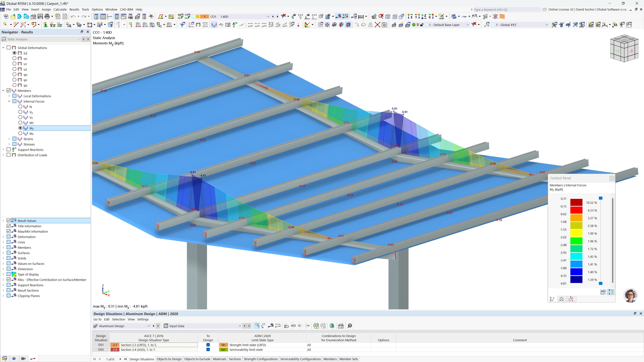Uncheck the To Design checkbox for DS1
Screen dimensions: 644x362
coord(208,345)
